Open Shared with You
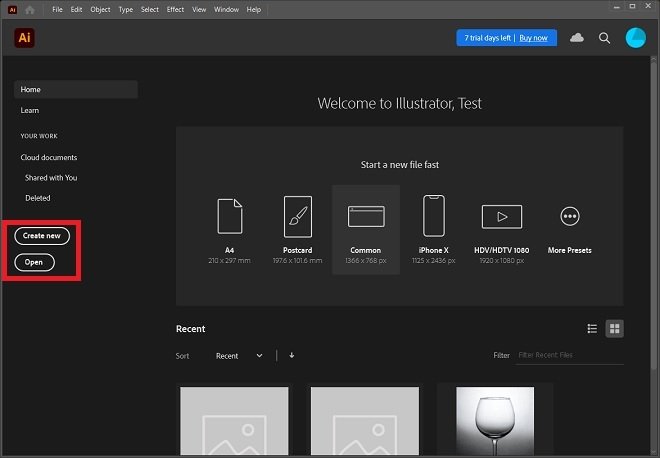This screenshot has width=660, height=458. point(51,178)
